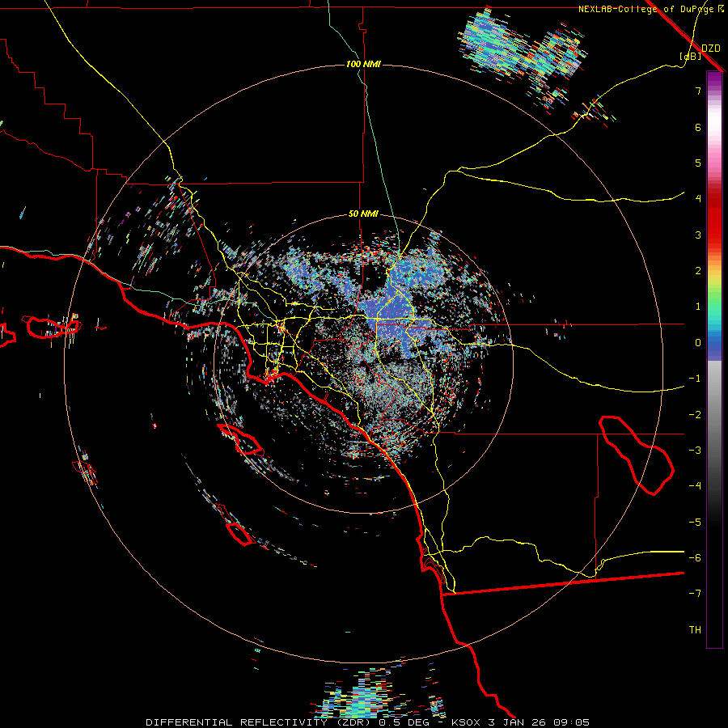This screenshot has height=728, width=728.
Task: Click the "3" value on color scale
Action: (x=698, y=235)
